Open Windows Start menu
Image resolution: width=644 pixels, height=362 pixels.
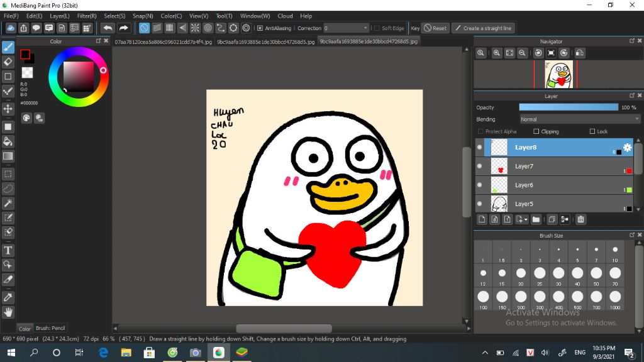(x=11, y=353)
